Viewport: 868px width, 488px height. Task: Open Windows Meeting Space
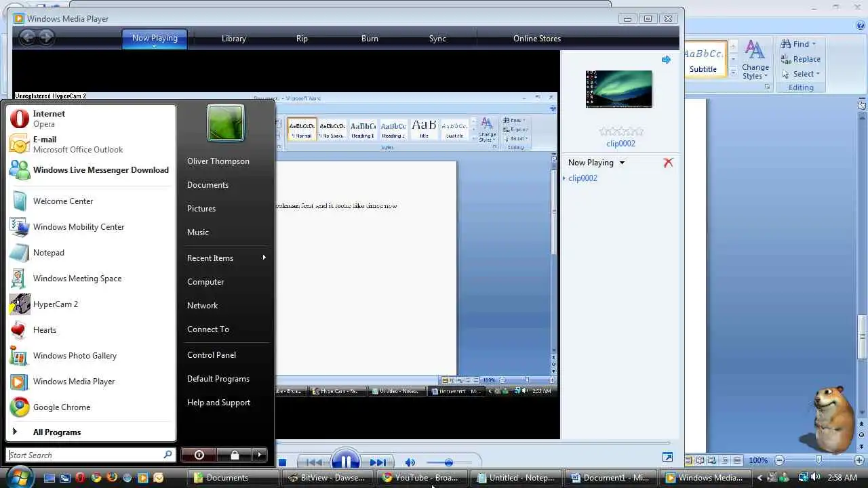[91, 279]
